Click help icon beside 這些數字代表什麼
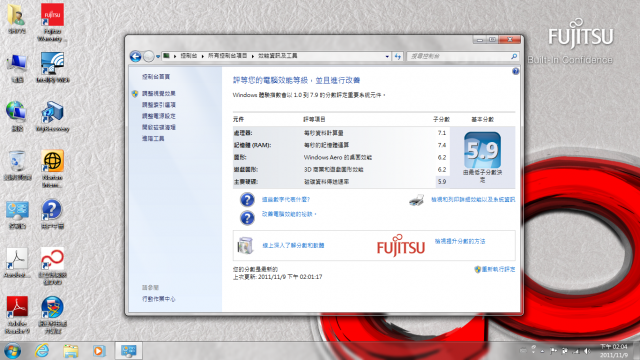The height and width of the screenshot is (360, 640). click(247, 200)
